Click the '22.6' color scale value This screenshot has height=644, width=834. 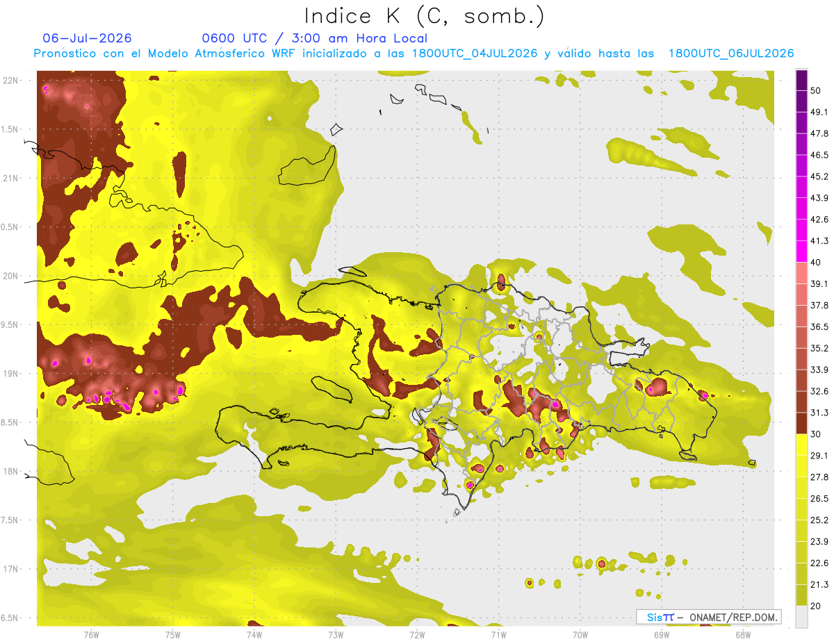coord(819,563)
